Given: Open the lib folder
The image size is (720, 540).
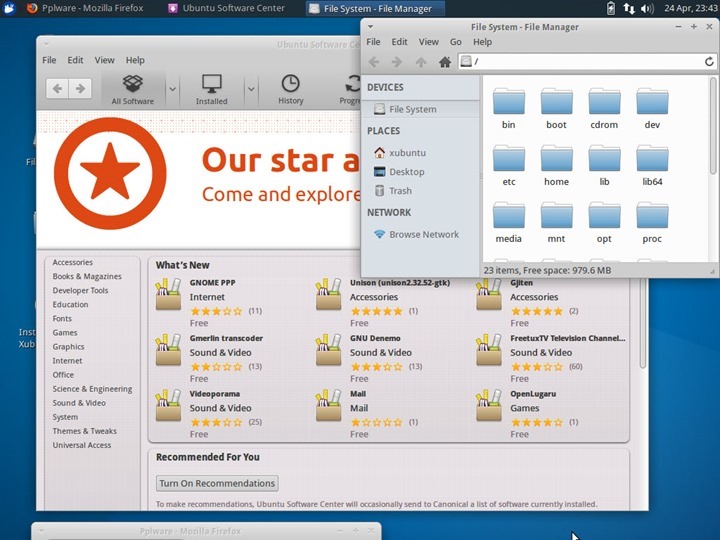Looking at the screenshot, I should point(604,166).
